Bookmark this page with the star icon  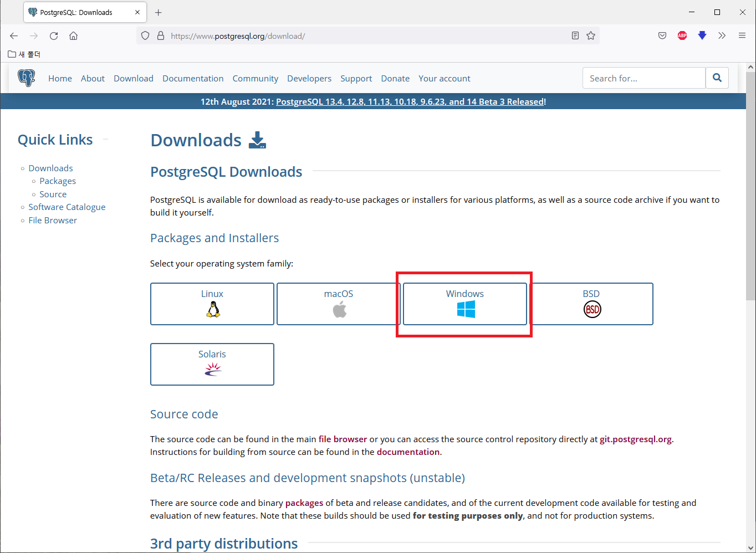(x=591, y=36)
